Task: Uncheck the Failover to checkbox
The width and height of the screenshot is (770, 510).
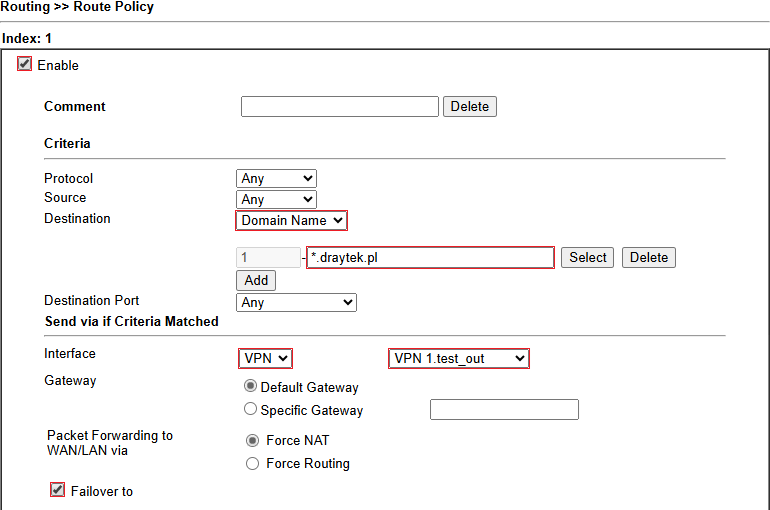Action: pos(57,489)
